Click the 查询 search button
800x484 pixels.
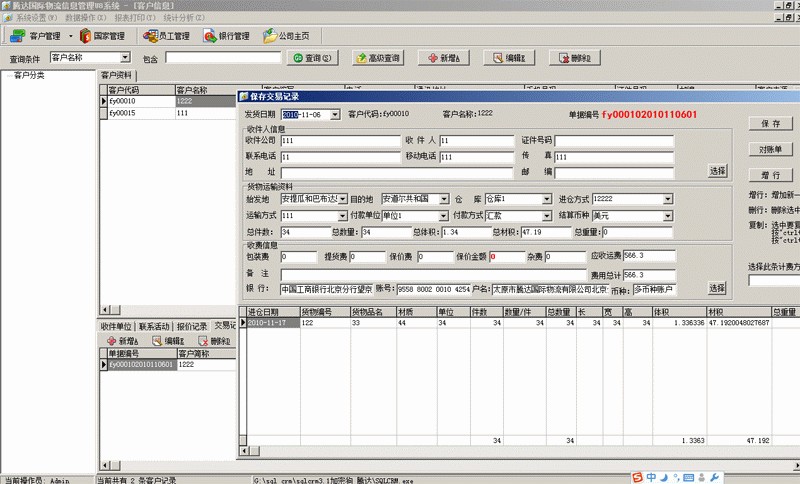(x=311, y=58)
